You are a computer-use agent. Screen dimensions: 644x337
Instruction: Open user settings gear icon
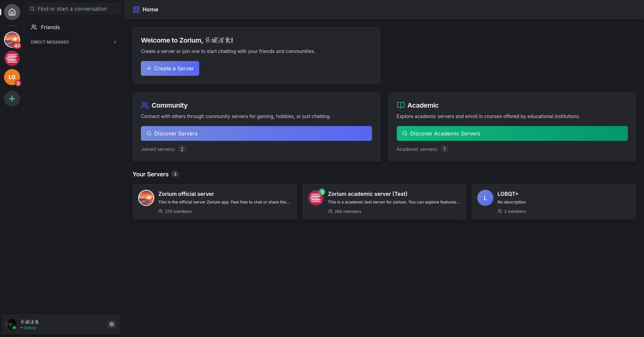point(112,324)
